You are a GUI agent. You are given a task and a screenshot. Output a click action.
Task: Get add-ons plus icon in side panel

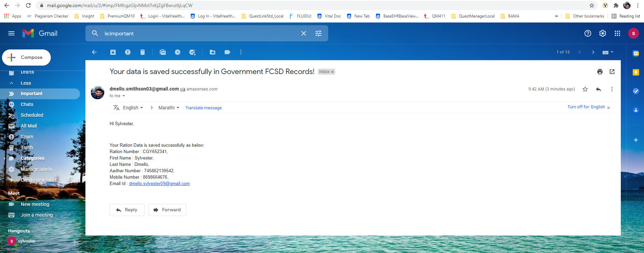(636, 140)
